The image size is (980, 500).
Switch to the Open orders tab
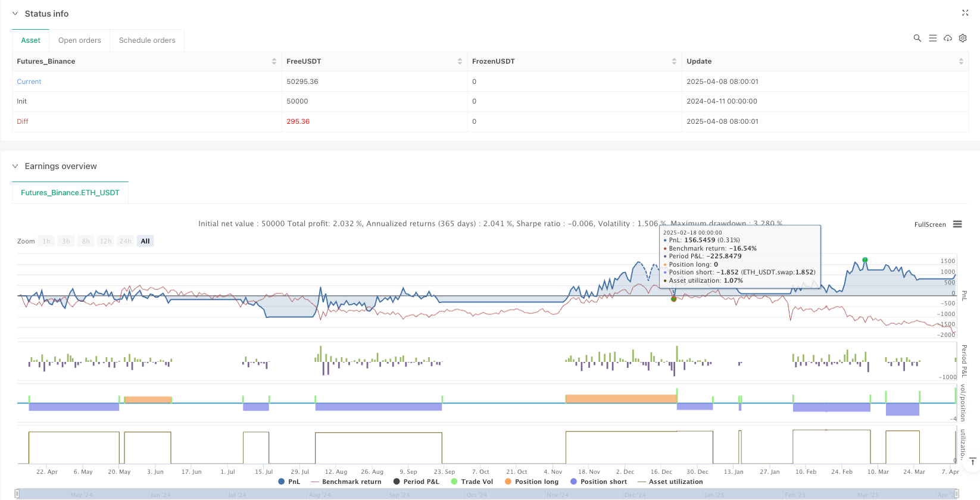click(80, 40)
